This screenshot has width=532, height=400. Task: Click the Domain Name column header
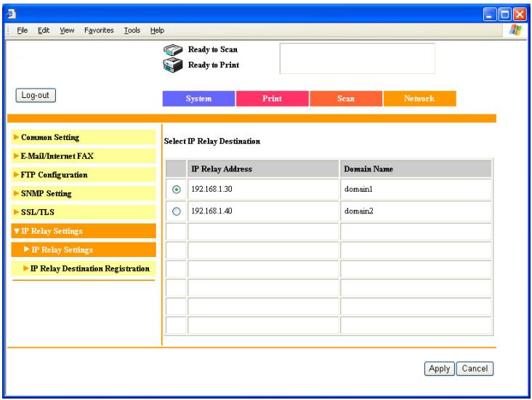pyautogui.click(x=416, y=169)
